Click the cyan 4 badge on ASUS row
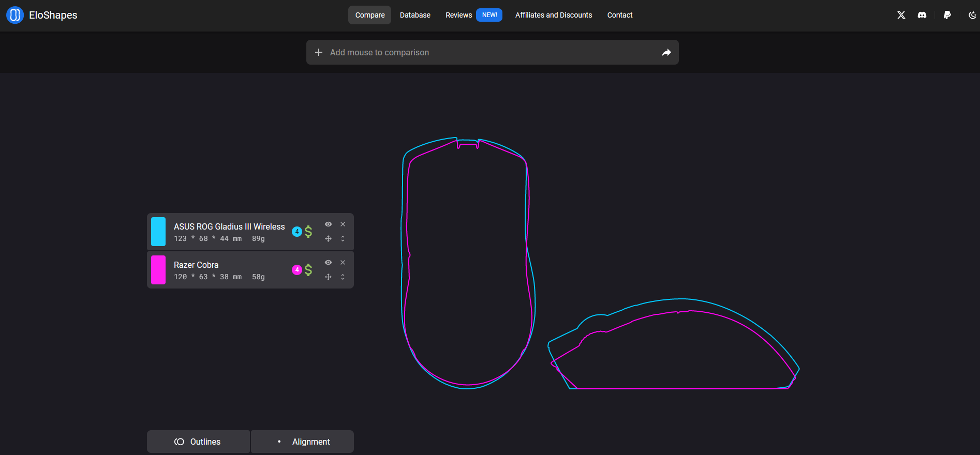980x455 pixels. pyautogui.click(x=297, y=232)
